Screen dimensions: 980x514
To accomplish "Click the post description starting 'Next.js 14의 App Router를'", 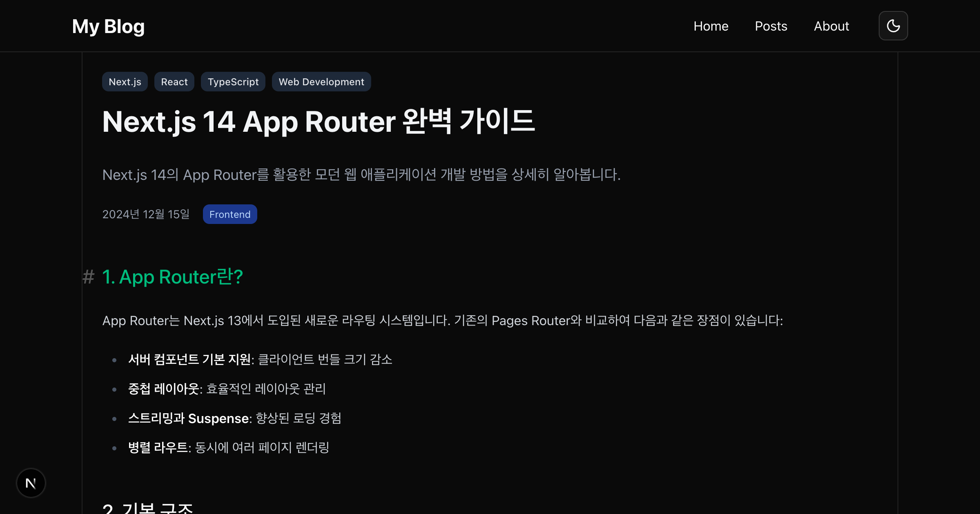I will pyautogui.click(x=361, y=175).
